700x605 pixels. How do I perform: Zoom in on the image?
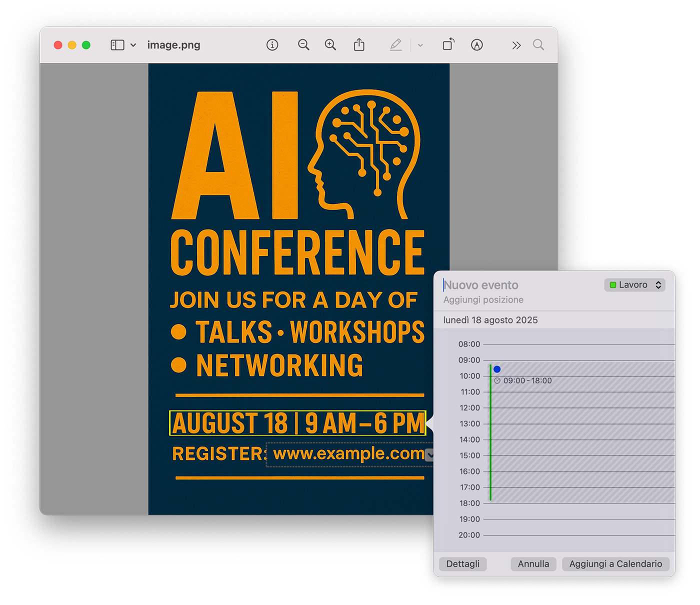pyautogui.click(x=330, y=45)
